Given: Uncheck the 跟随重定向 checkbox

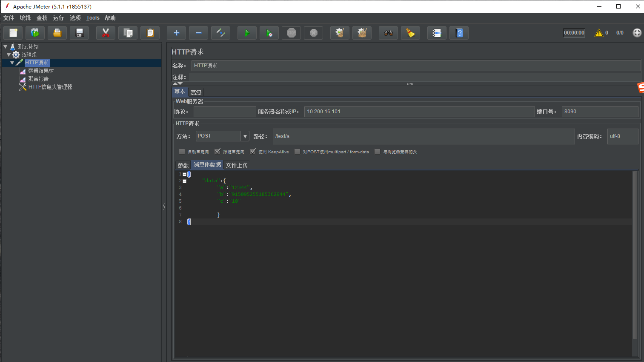Looking at the screenshot, I should click(218, 152).
